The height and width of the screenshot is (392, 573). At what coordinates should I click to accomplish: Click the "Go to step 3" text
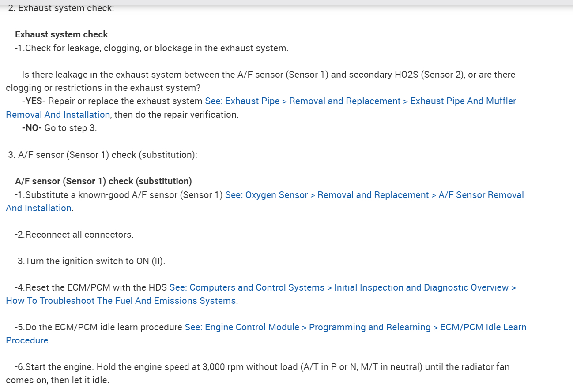point(71,128)
